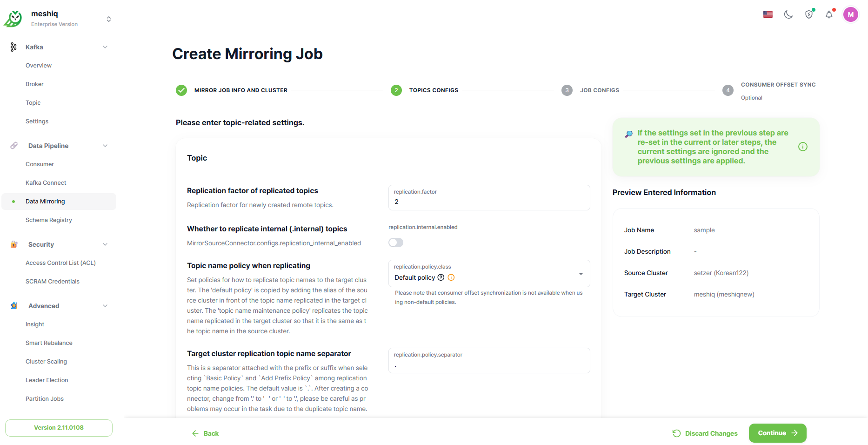Toggle dark mode moon icon
This screenshot has width=868, height=445.
[788, 14]
